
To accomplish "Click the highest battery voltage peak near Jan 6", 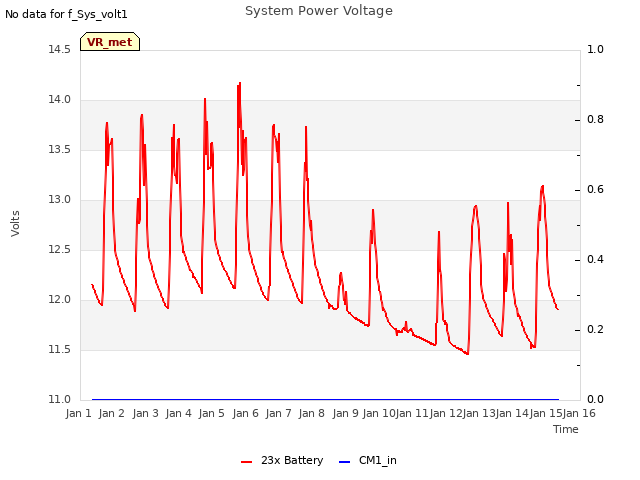I will coord(240,83).
